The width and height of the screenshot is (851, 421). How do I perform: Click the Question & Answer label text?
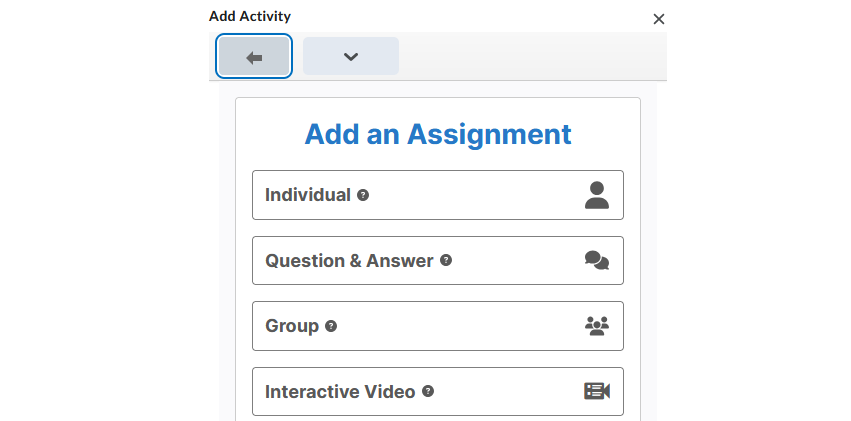349,261
